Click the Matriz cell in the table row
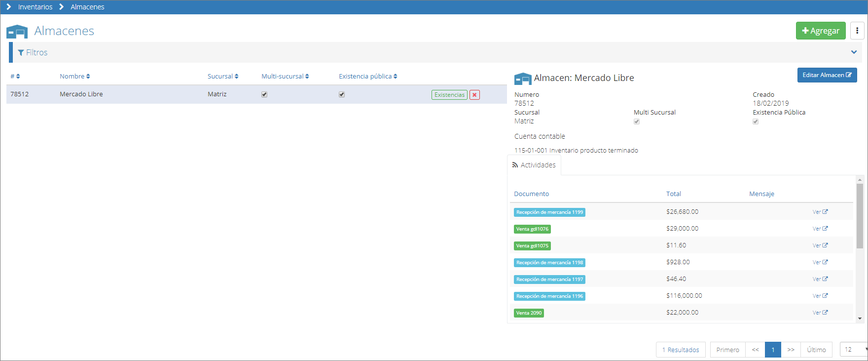868x361 pixels. click(x=217, y=94)
